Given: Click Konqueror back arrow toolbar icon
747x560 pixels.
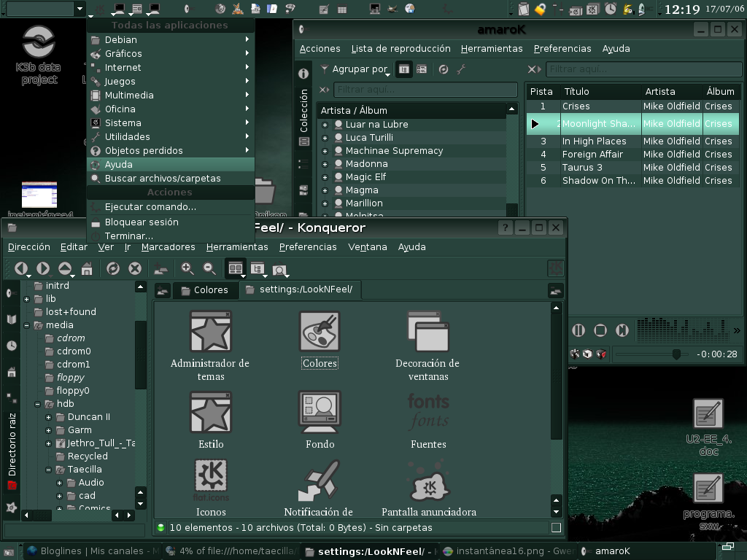Looking at the screenshot, I should tap(21, 268).
